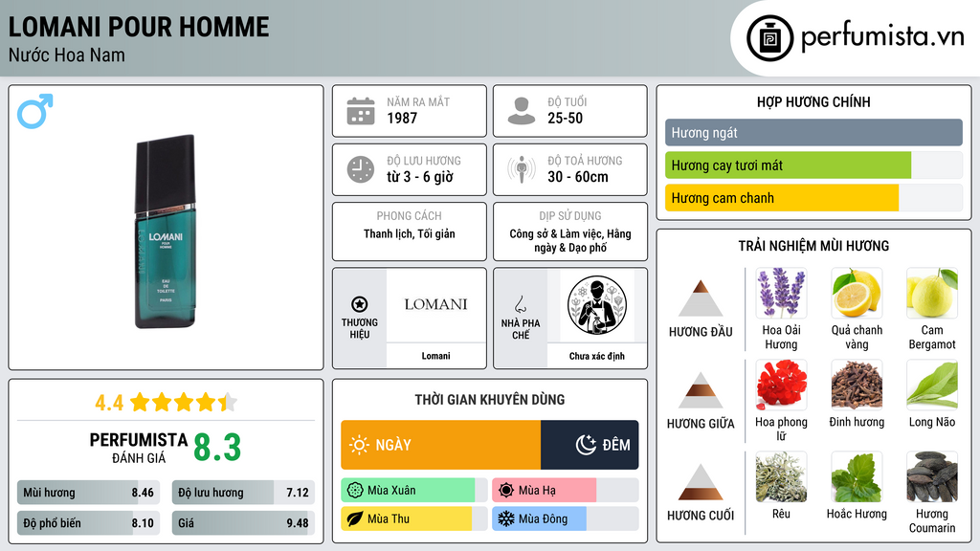Click the person icon next to Độ tuổi

tap(522, 111)
